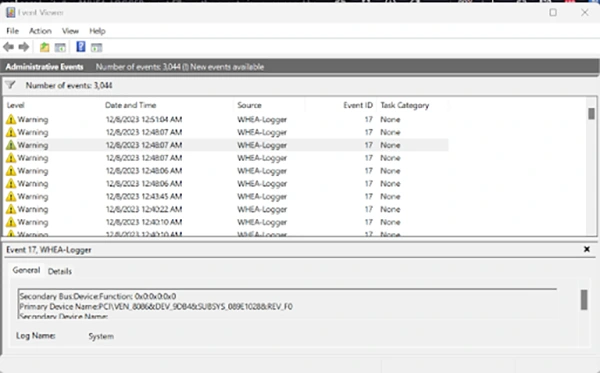This screenshot has height=373, width=600.
Task: Click the Secondary Bus:Device:Function description line
Action: coord(98,296)
